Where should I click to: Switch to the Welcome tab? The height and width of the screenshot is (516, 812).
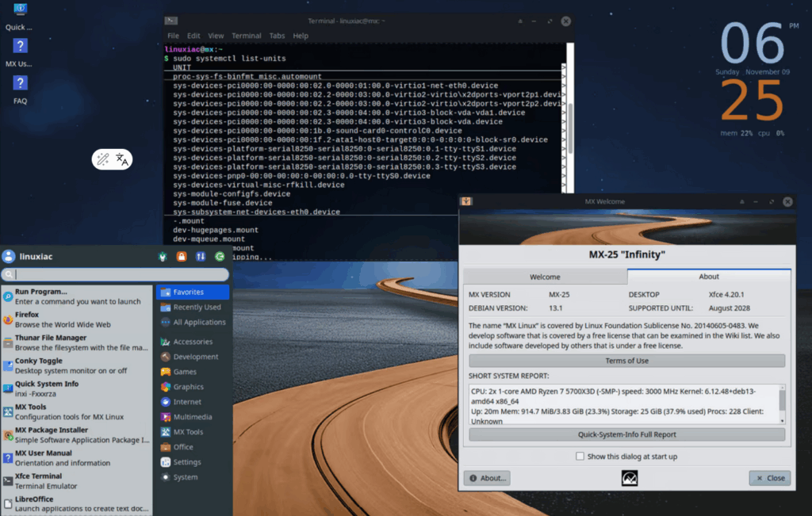[x=544, y=277]
